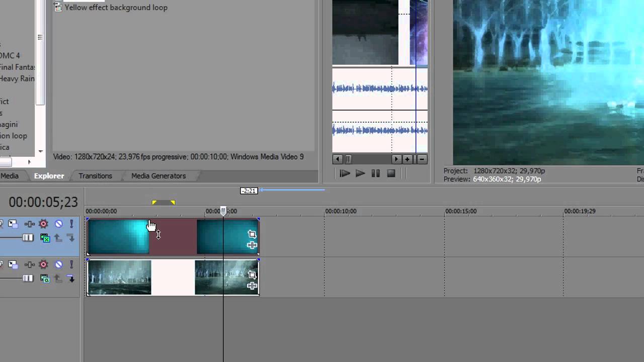Click Make Compositing Parent on bottom track

pos(58,279)
